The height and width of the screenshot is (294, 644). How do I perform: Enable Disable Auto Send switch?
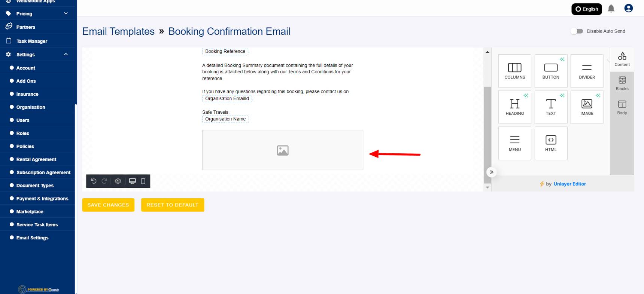[x=577, y=31]
